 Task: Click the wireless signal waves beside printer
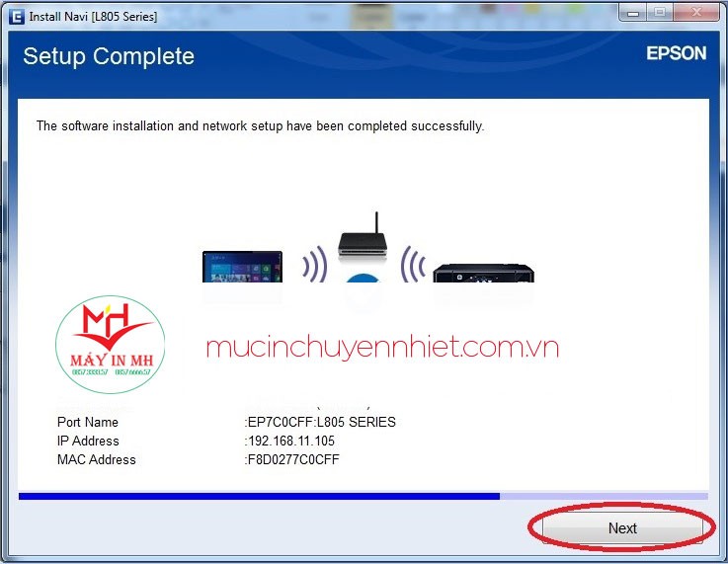click(x=414, y=265)
